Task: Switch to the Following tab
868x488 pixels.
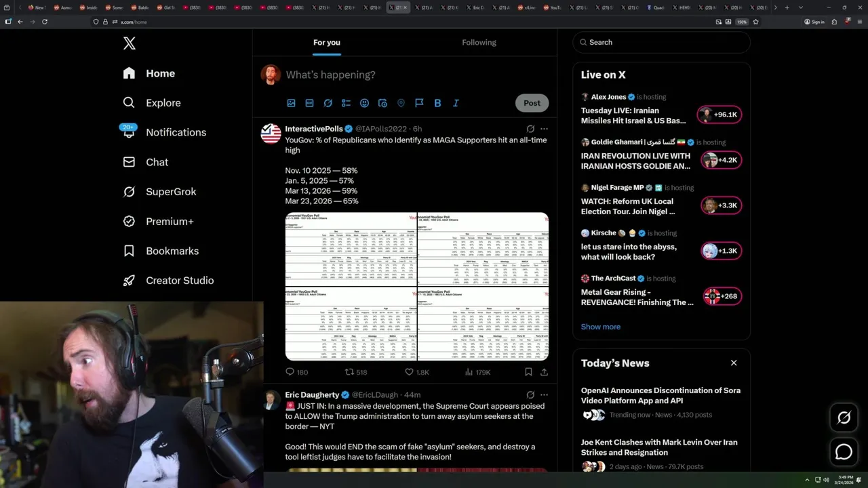Action: click(479, 42)
